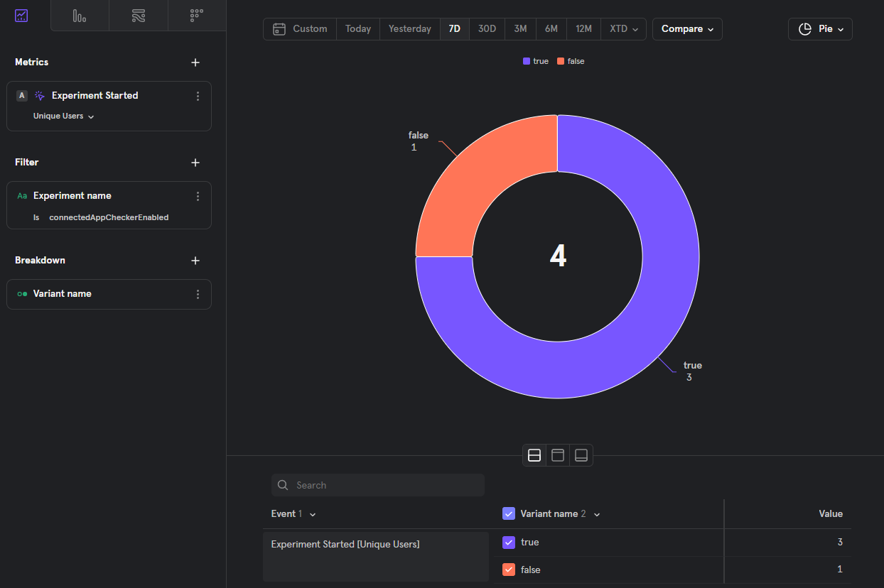The height and width of the screenshot is (588, 884).
Task: Select the Today time range tab
Action: tap(357, 29)
